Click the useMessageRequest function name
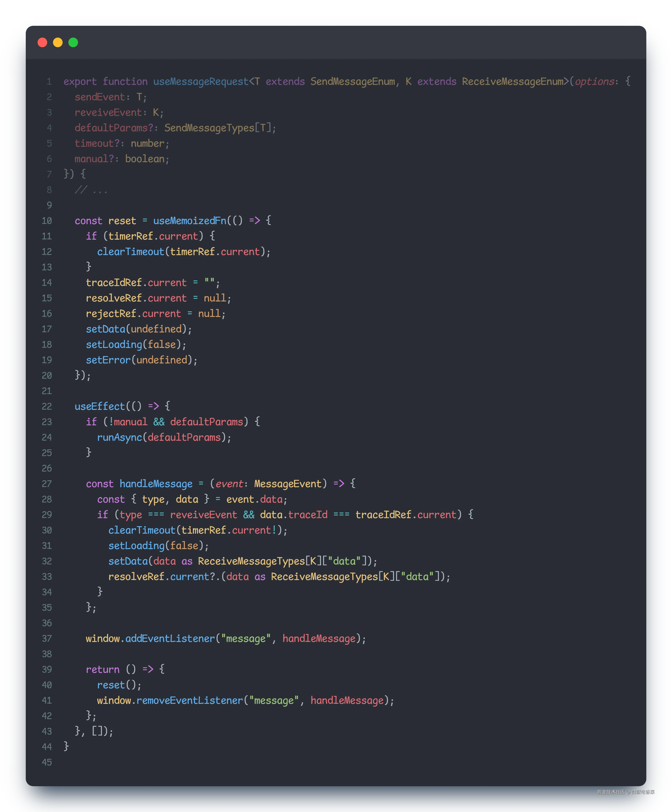The width and height of the screenshot is (672, 812). coord(201,82)
